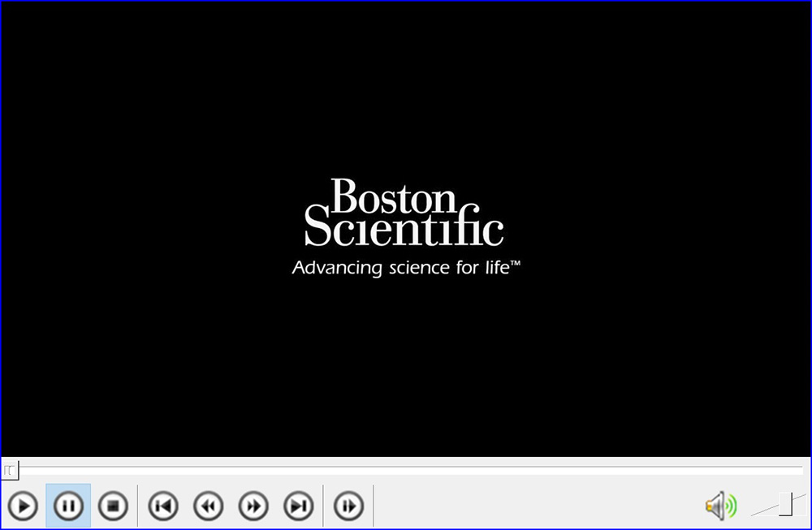This screenshot has width=812, height=530.
Task: Mute audio via the speaker icon
Action: click(719, 506)
